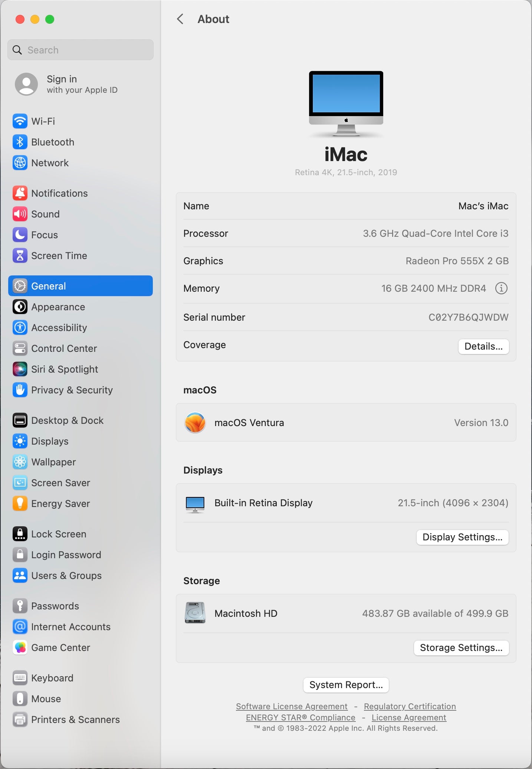Click the 21.5-inch (4096 × 2304) text
Viewport: 532px width, 769px height.
(453, 503)
